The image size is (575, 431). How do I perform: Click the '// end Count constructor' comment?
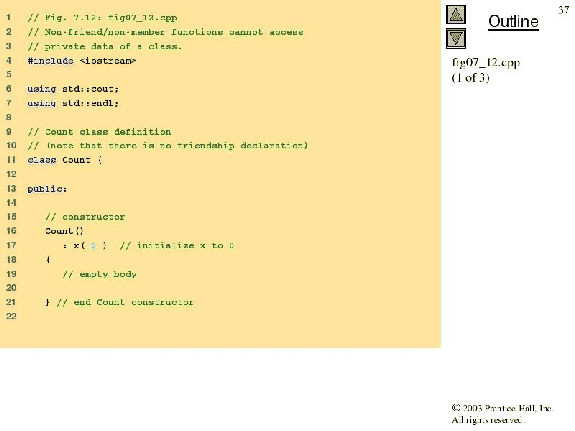pyautogui.click(x=125, y=302)
